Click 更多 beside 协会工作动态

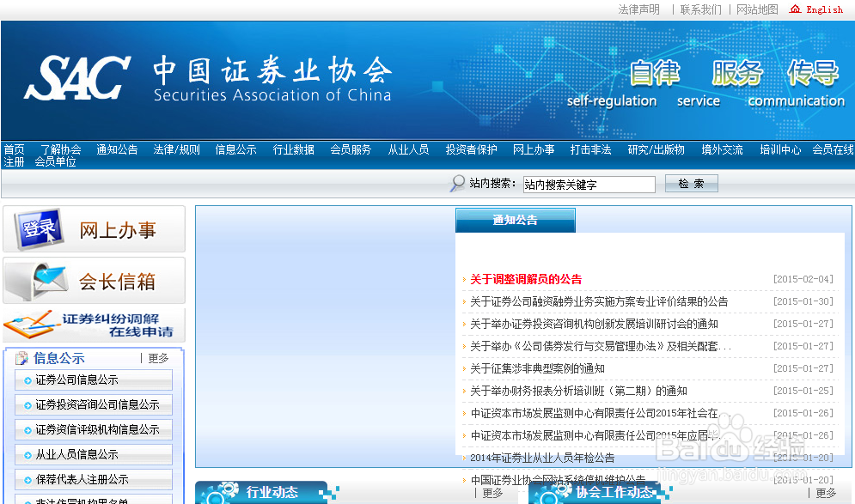[x=826, y=493]
